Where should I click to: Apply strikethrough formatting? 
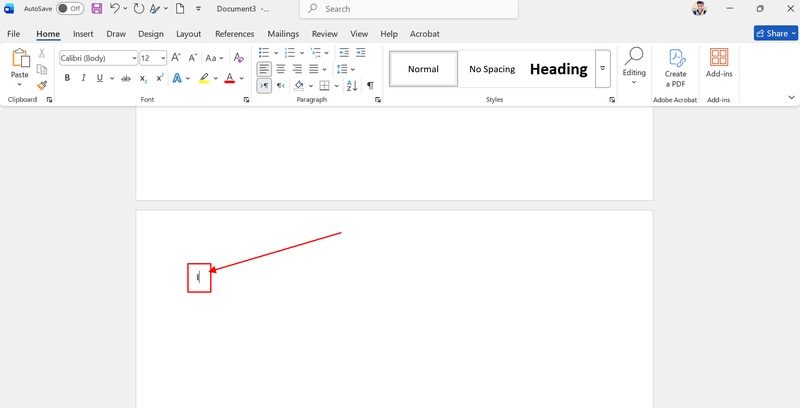point(126,79)
